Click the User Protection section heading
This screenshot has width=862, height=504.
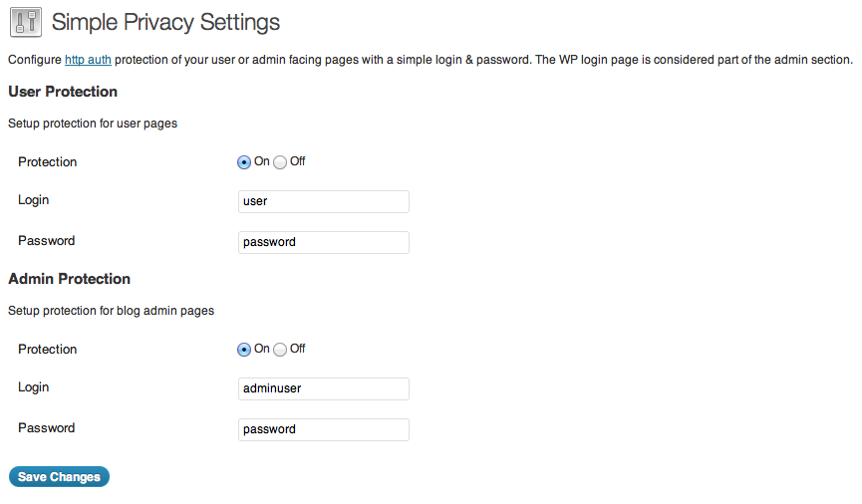click(63, 92)
